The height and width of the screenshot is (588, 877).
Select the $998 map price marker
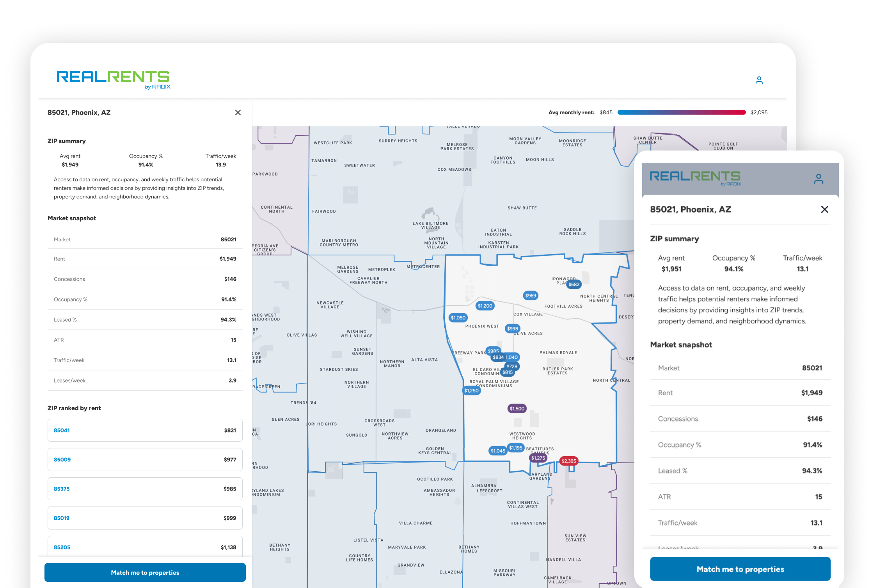tap(513, 328)
